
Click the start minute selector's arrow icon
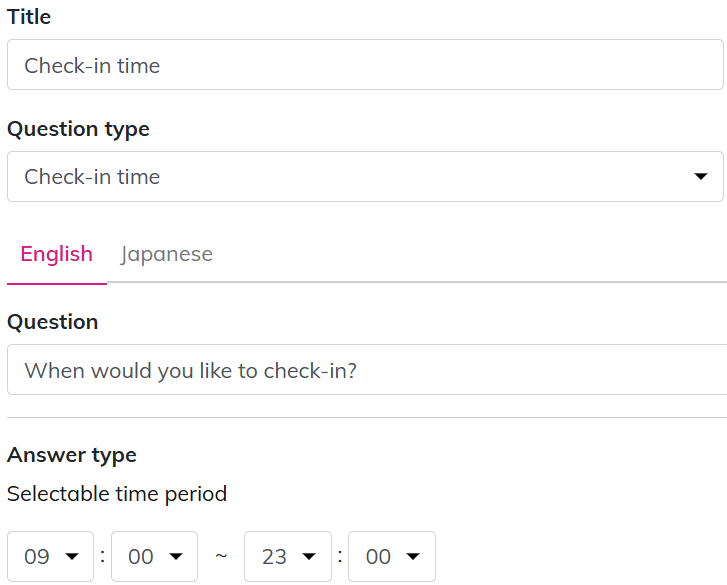(x=176, y=557)
